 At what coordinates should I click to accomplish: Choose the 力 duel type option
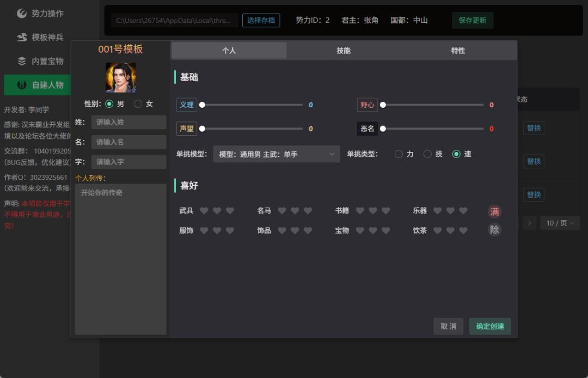[x=399, y=154]
